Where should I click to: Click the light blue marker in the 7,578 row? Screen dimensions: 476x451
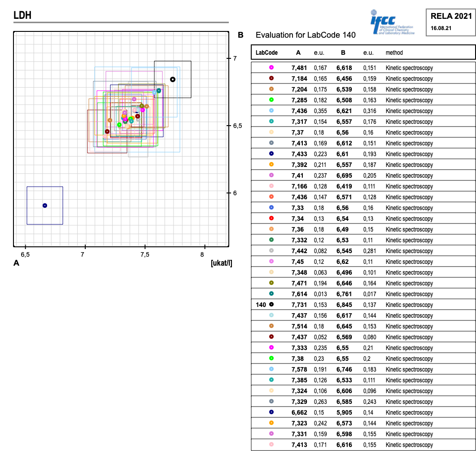(271, 369)
